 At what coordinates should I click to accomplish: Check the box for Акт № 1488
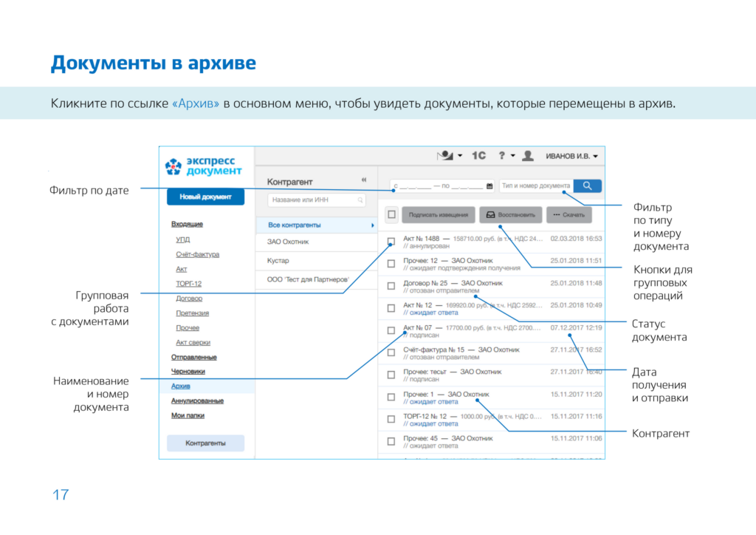point(391,241)
